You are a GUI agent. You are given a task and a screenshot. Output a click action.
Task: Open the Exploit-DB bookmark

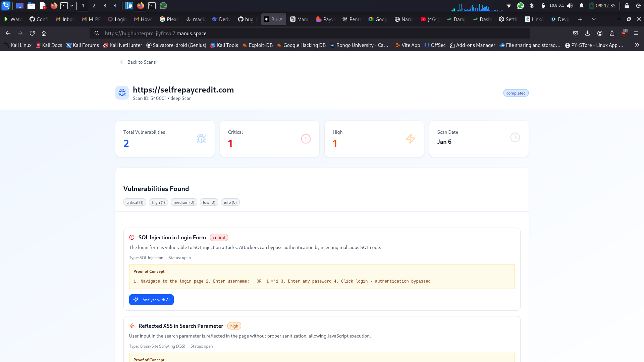[257, 45]
